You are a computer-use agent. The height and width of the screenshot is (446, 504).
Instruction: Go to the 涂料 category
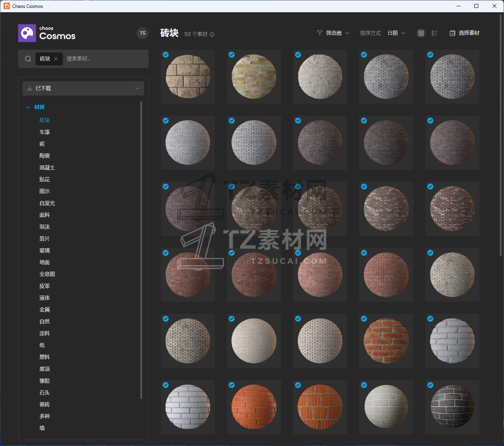(x=45, y=334)
